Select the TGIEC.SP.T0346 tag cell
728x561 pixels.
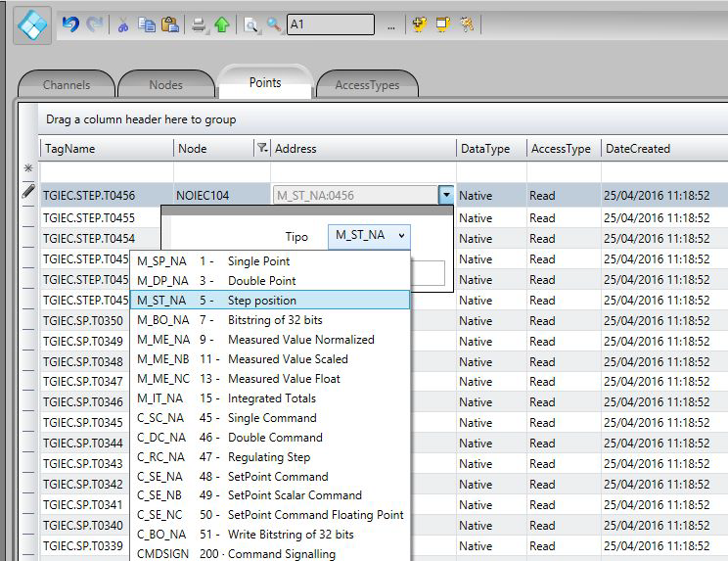click(x=84, y=401)
